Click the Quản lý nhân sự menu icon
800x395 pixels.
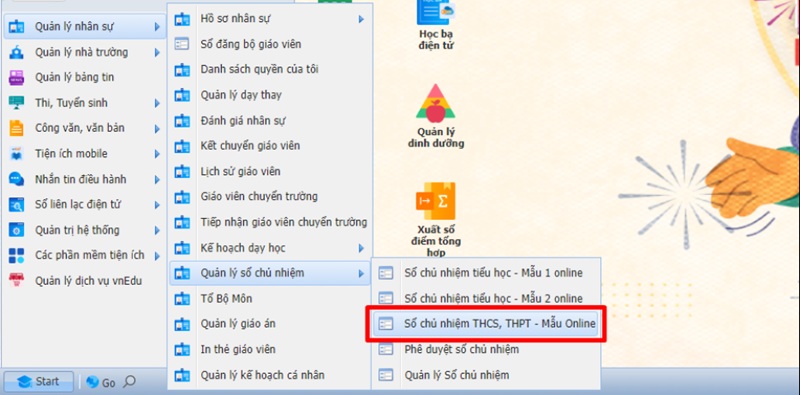point(16,27)
